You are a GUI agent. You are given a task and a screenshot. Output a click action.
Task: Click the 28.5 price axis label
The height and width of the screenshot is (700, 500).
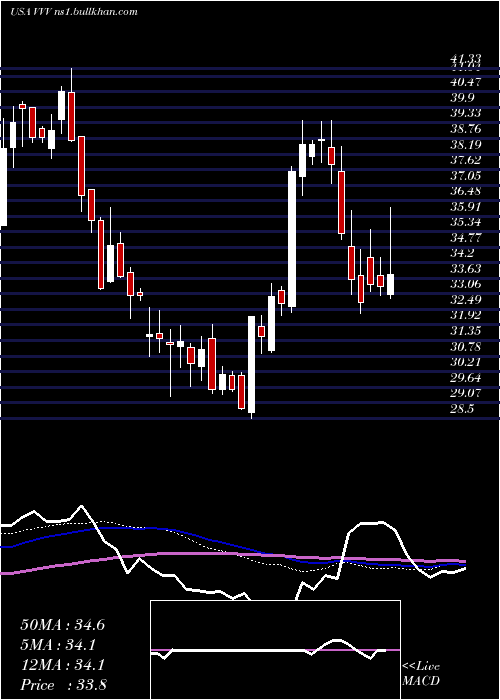(462, 408)
